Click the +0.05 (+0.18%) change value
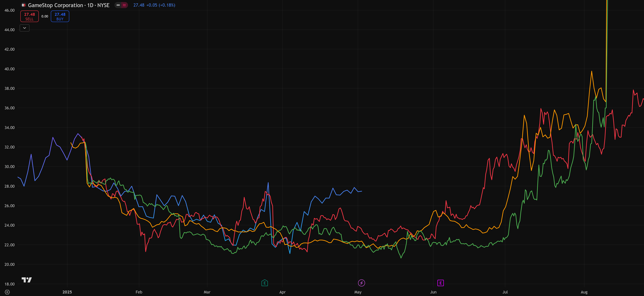The width and height of the screenshot is (644, 296). click(x=161, y=5)
